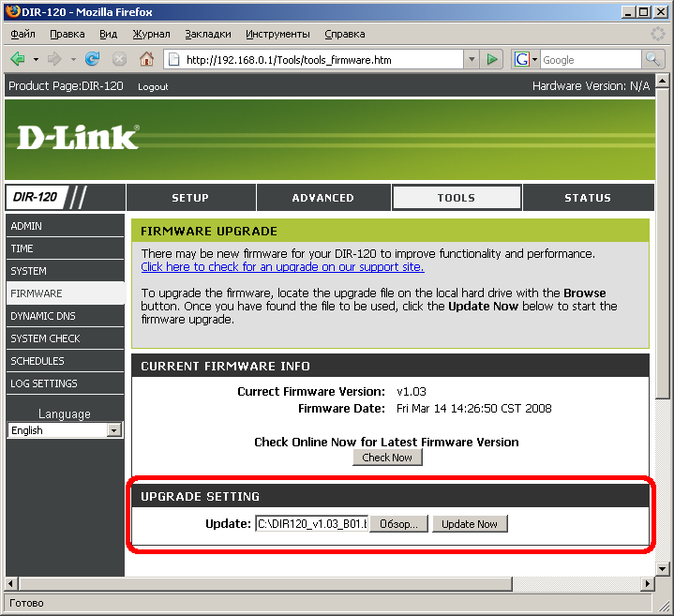Click the horizontal scrollbar right arrow
This screenshot has width=674, height=616.
[648, 584]
